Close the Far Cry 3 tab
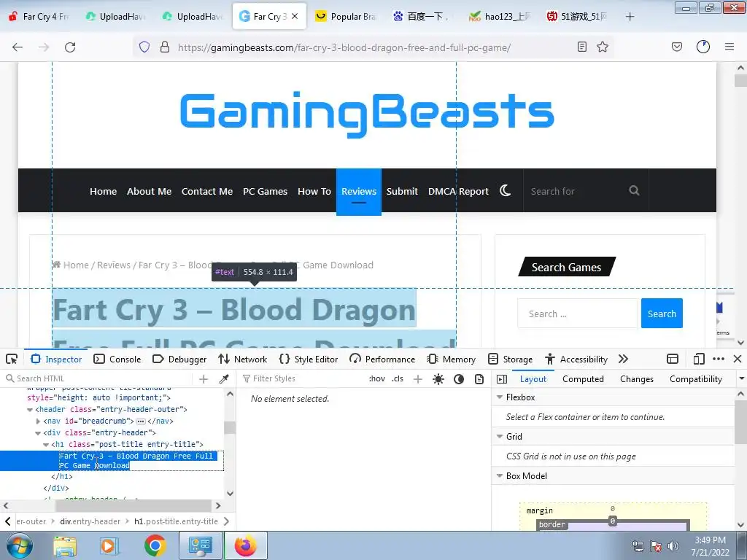 coord(295,16)
